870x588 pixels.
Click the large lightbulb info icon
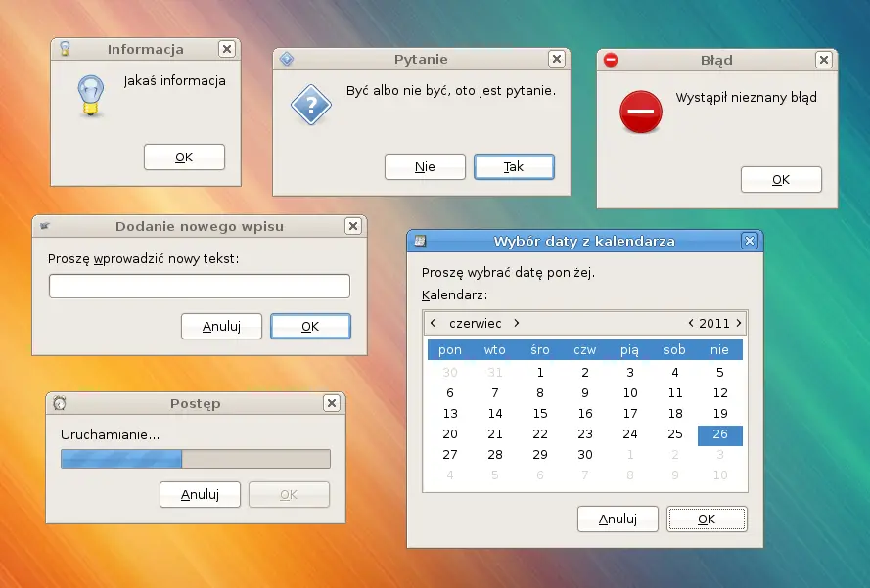(x=91, y=96)
